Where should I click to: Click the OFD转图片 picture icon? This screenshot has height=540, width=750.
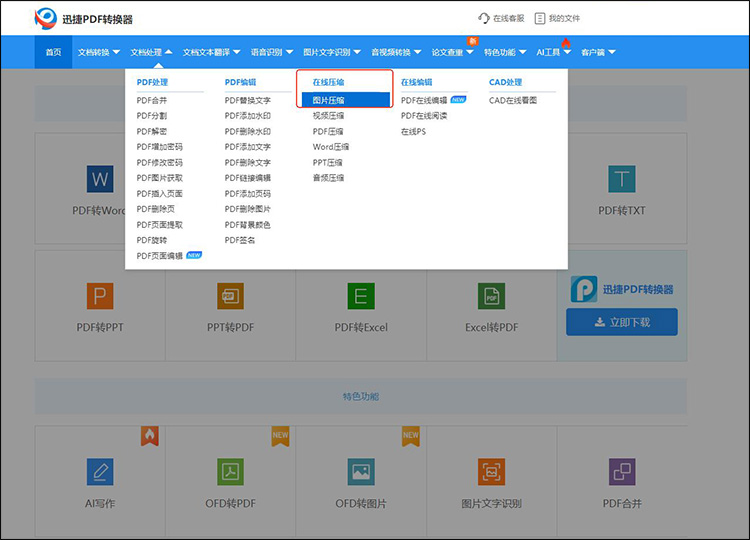(361, 472)
